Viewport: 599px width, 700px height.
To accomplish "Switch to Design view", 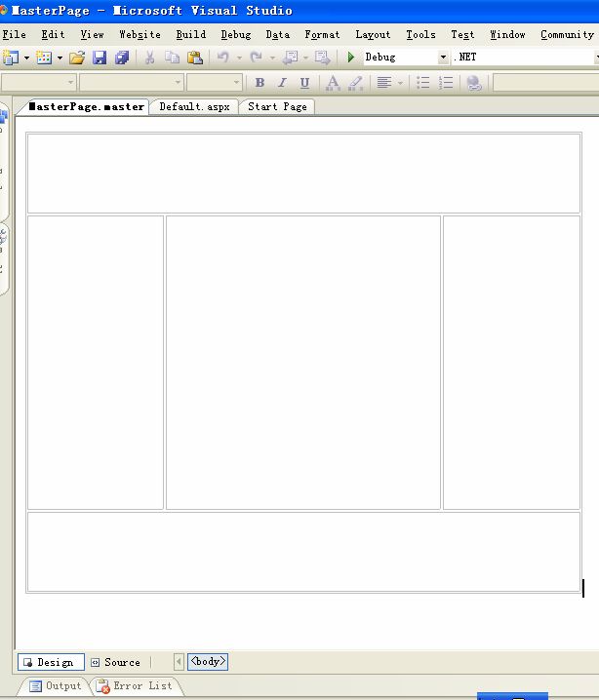I will (x=51, y=662).
